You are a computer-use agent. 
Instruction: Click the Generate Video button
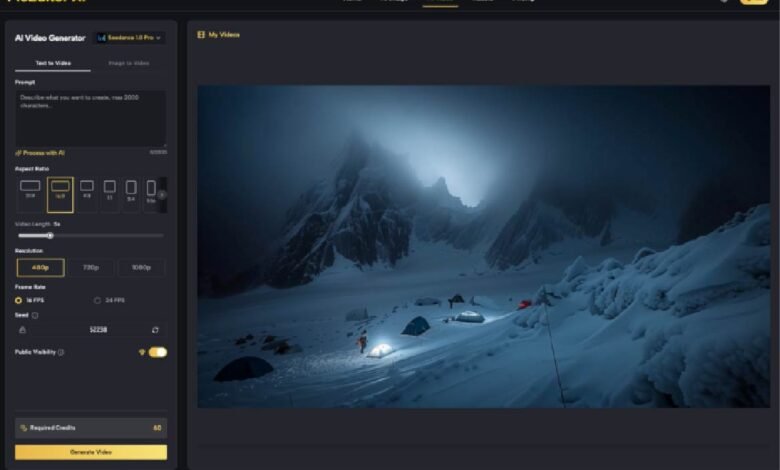[x=91, y=452]
